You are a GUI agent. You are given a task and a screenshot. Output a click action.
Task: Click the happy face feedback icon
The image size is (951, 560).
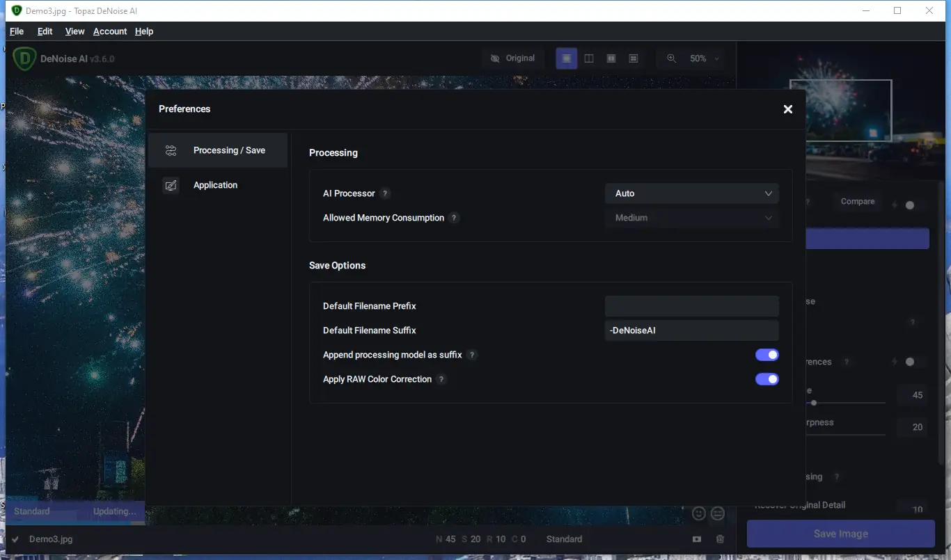click(x=699, y=513)
